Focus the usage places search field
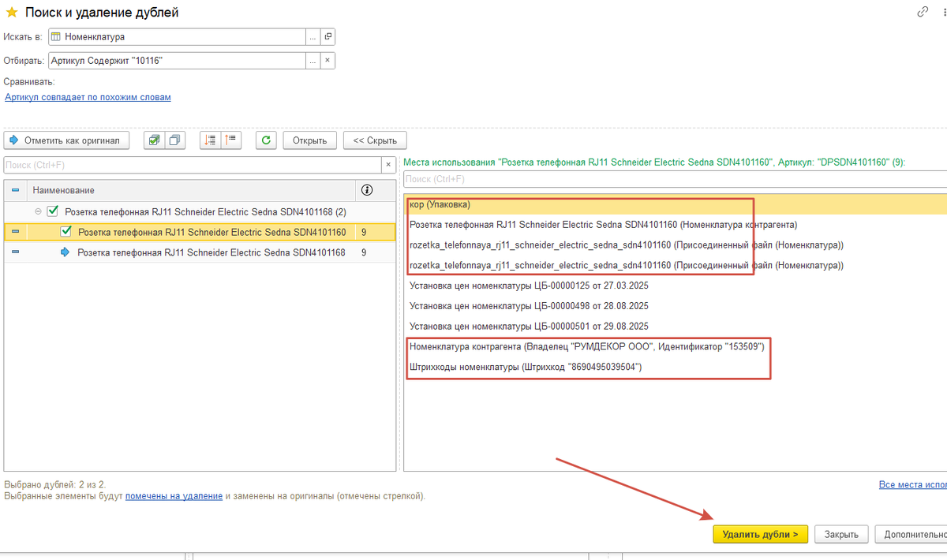The image size is (947, 560). tap(675, 179)
